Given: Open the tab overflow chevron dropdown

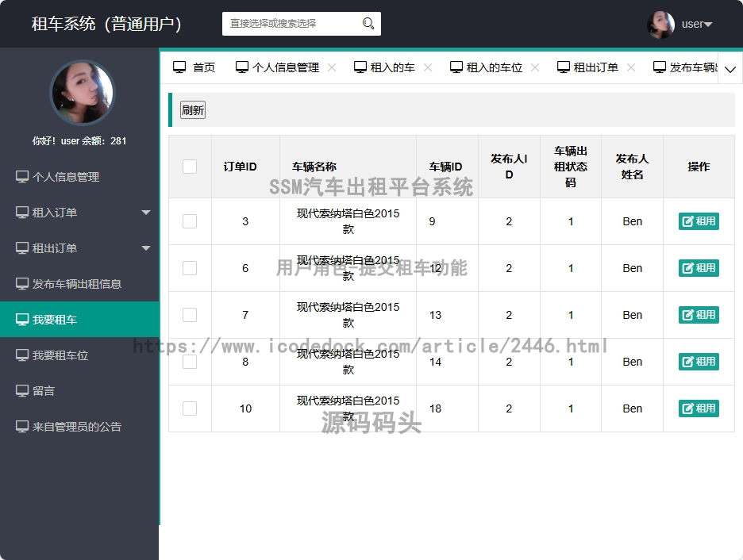Looking at the screenshot, I should point(730,69).
